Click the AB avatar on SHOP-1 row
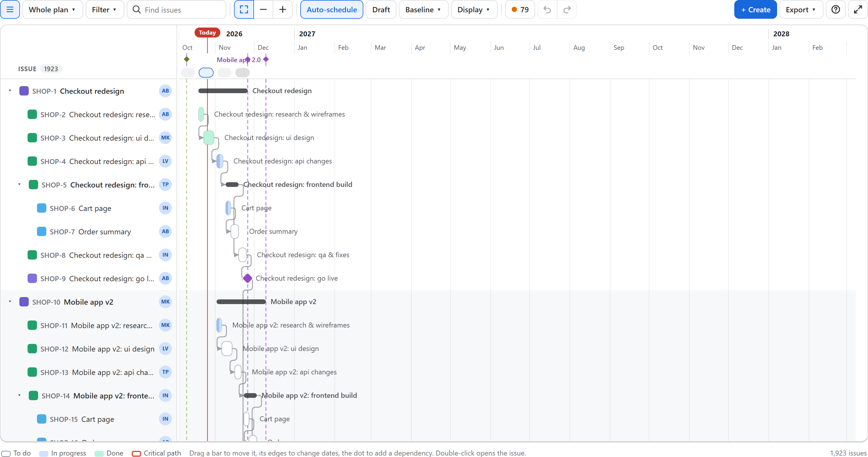 [165, 91]
